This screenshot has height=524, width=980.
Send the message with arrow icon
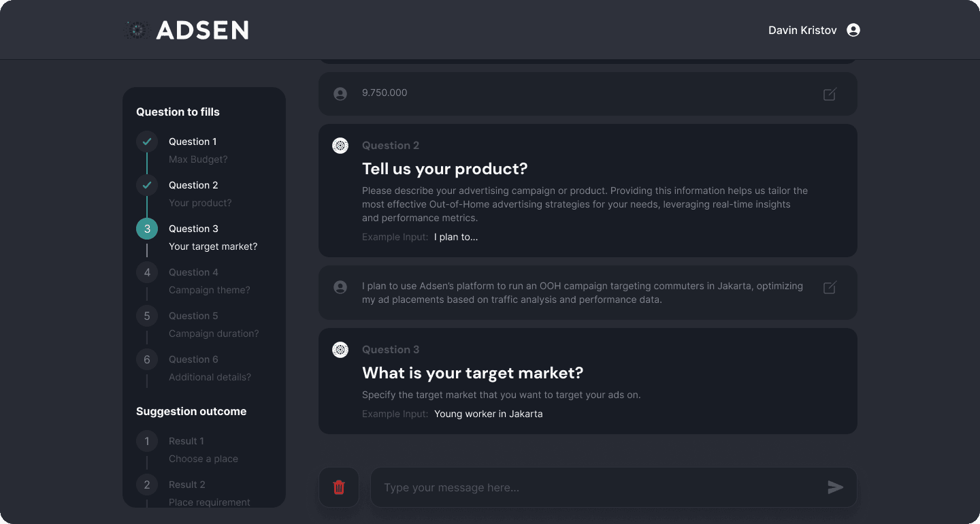coord(836,487)
